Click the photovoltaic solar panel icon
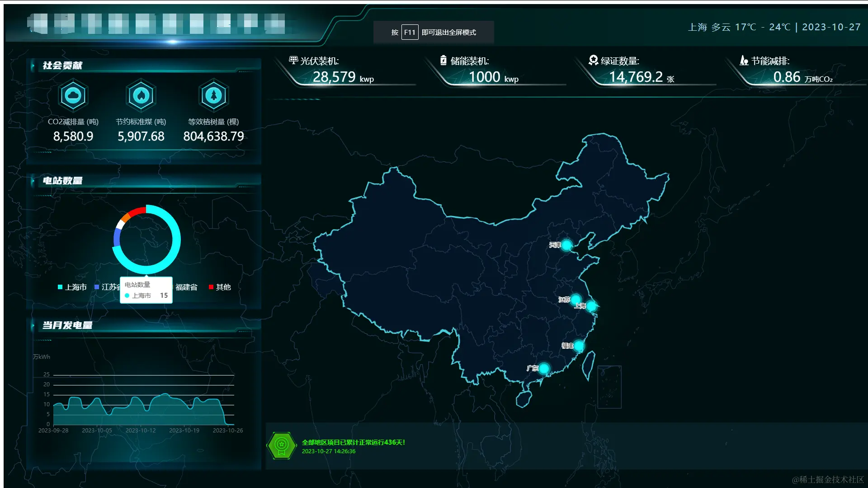 (x=293, y=60)
